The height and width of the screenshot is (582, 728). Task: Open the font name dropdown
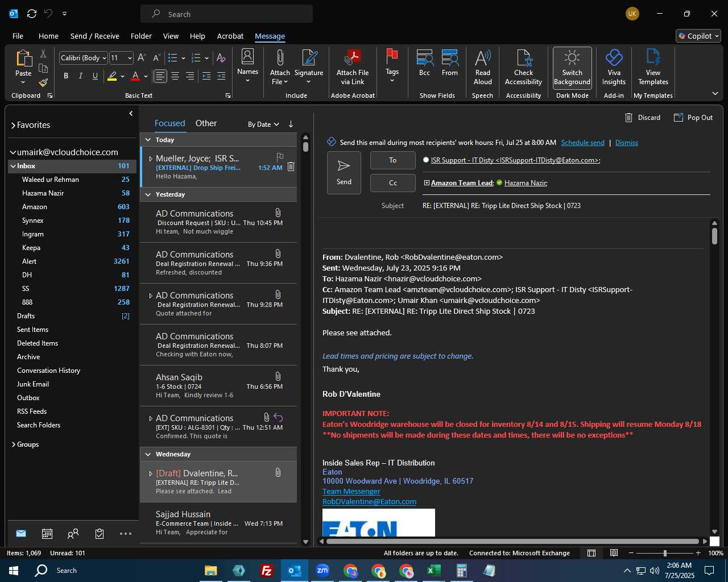click(x=105, y=58)
